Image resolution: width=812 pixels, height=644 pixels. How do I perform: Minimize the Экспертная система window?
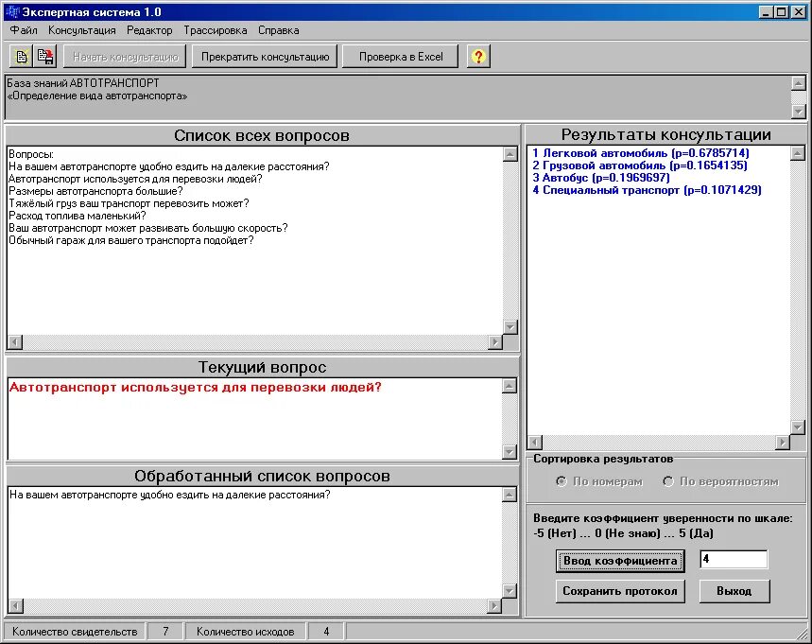767,12
